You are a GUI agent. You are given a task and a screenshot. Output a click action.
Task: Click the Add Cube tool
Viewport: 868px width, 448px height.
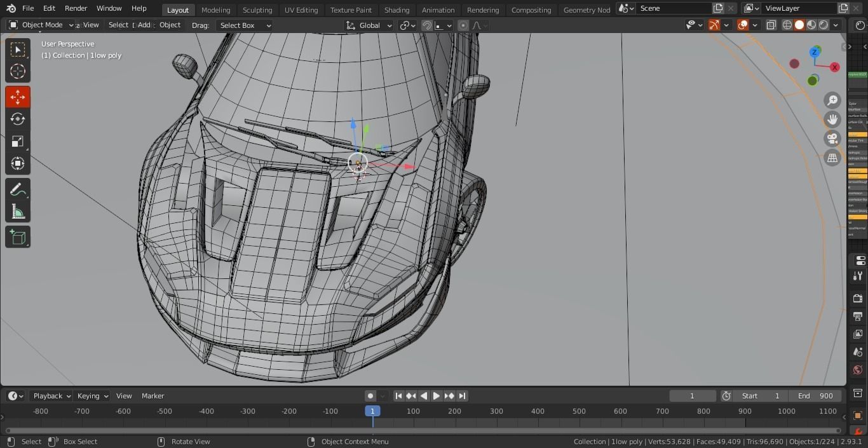(18, 237)
